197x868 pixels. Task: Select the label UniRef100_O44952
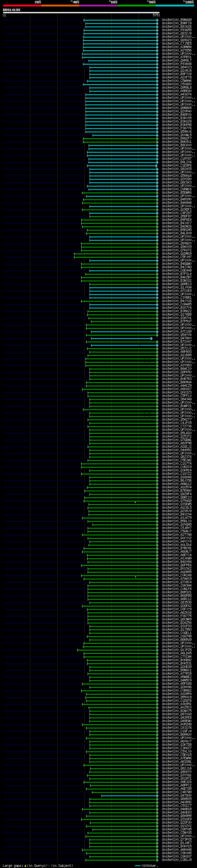(x=176, y=450)
